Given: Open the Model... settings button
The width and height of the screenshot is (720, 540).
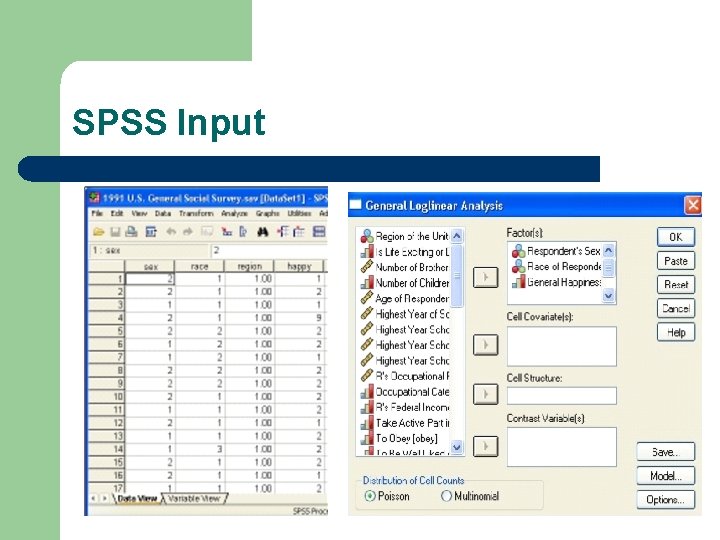Looking at the screenshot, I should point(666,476).
